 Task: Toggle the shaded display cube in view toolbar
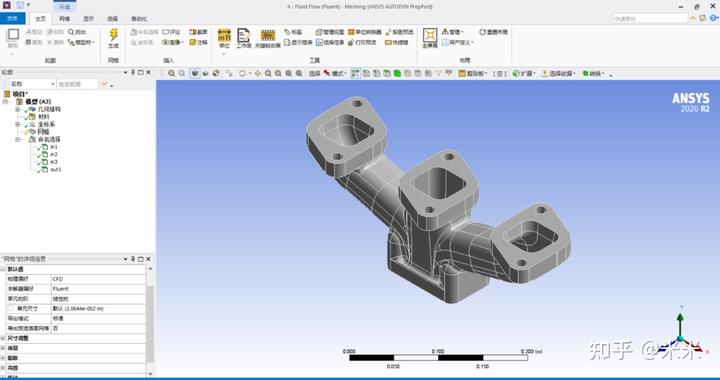click(195, 73)
